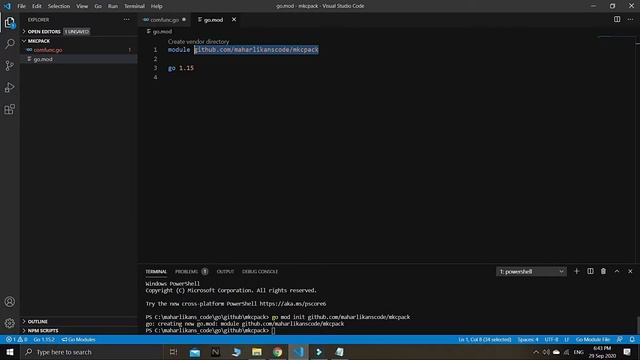640x360 pixels.
Task: Launch Chrome from the taskbar
Action: 278,352
